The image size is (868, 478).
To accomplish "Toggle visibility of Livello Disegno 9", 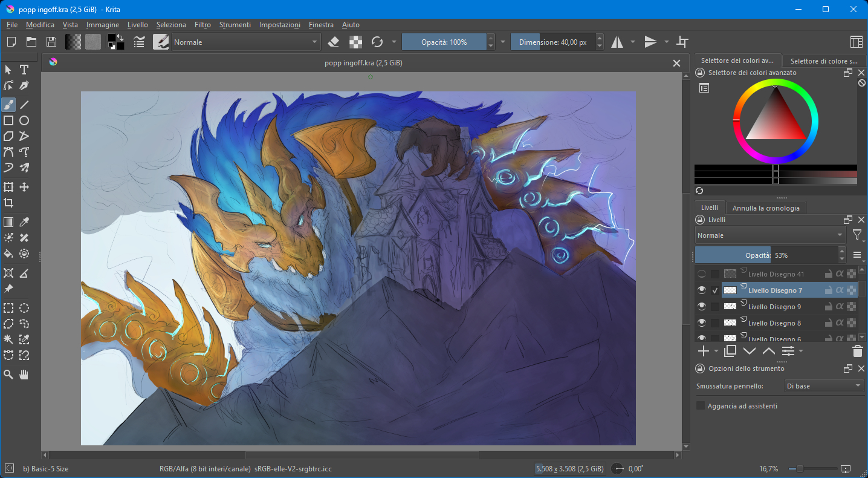I will (x=702, y=307).
